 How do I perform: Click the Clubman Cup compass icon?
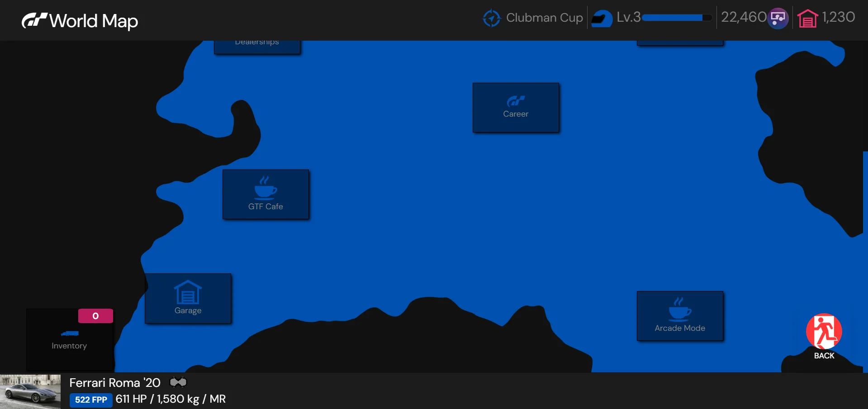(492, 18)
